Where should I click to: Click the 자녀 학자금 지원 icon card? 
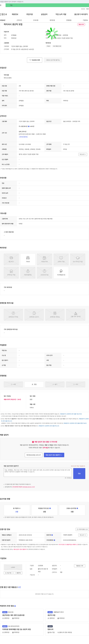pos(78,259)
